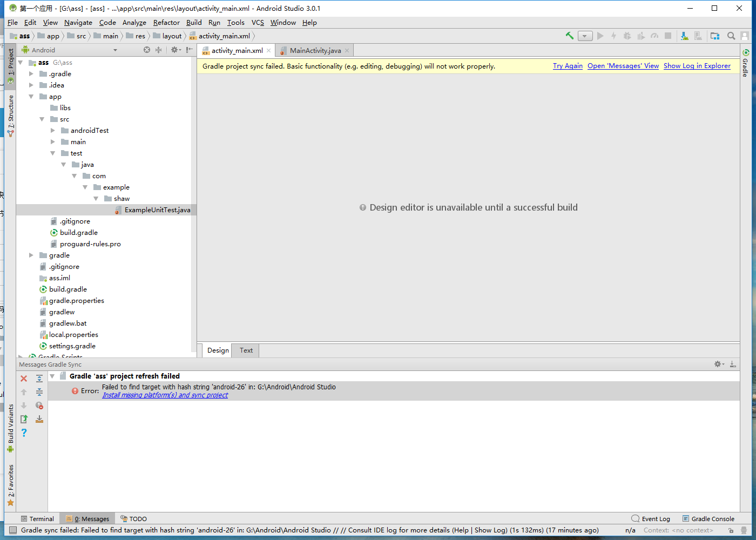
Task: Click the Try Again link
Action: click(x=568, y=66)
